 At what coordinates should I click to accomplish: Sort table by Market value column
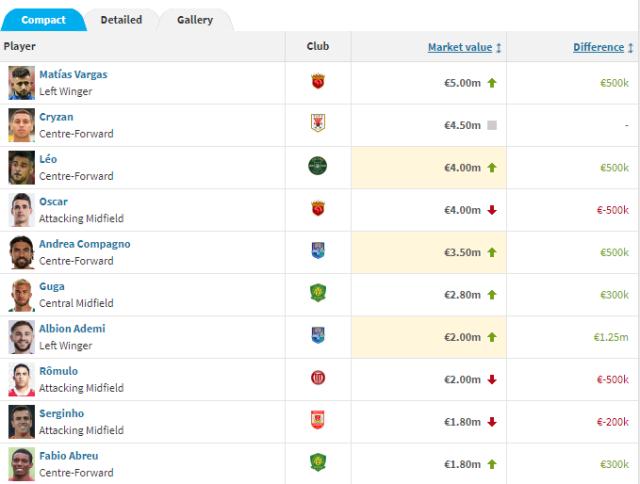pos(459,47)
